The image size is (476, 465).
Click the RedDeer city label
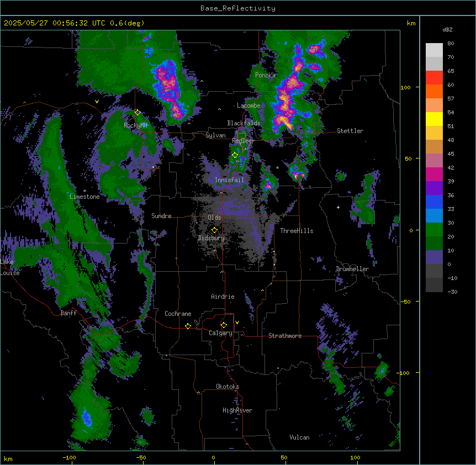click(243, 141)
